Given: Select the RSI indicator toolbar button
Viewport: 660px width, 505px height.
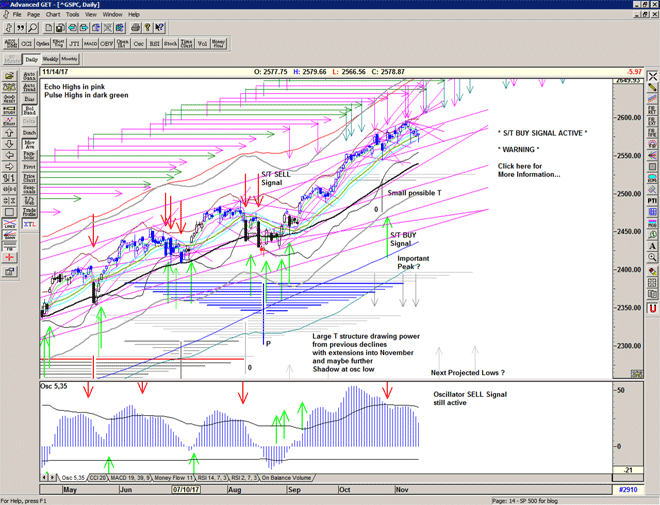Looking at the screenshot, I should coord(155,44).
